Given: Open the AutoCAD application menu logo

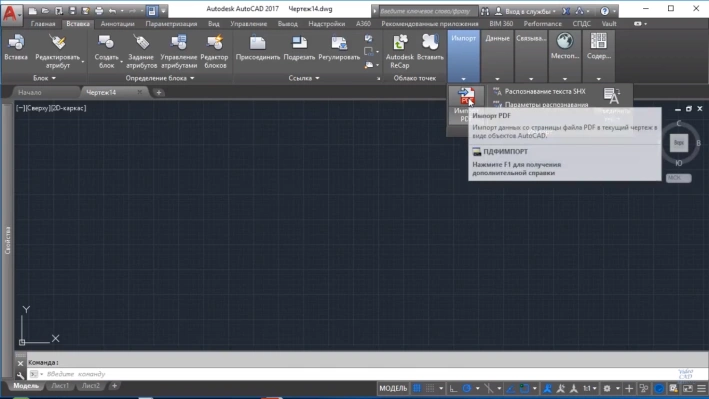Looking at the screenshot, I should [x=11, y=14].
